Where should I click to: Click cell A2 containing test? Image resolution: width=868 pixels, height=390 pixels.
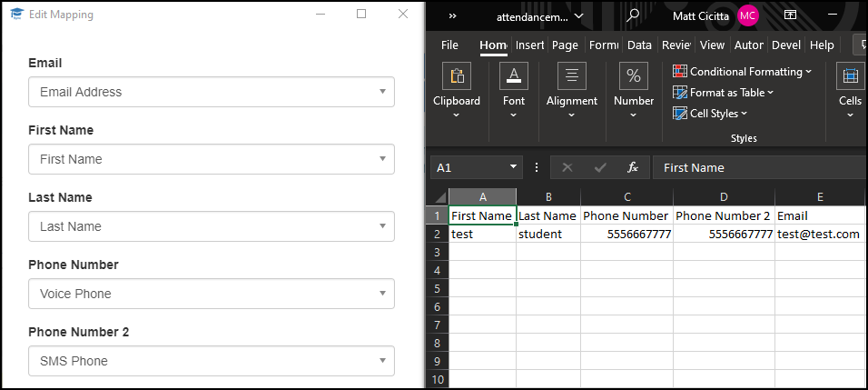[x=482, y=235]
